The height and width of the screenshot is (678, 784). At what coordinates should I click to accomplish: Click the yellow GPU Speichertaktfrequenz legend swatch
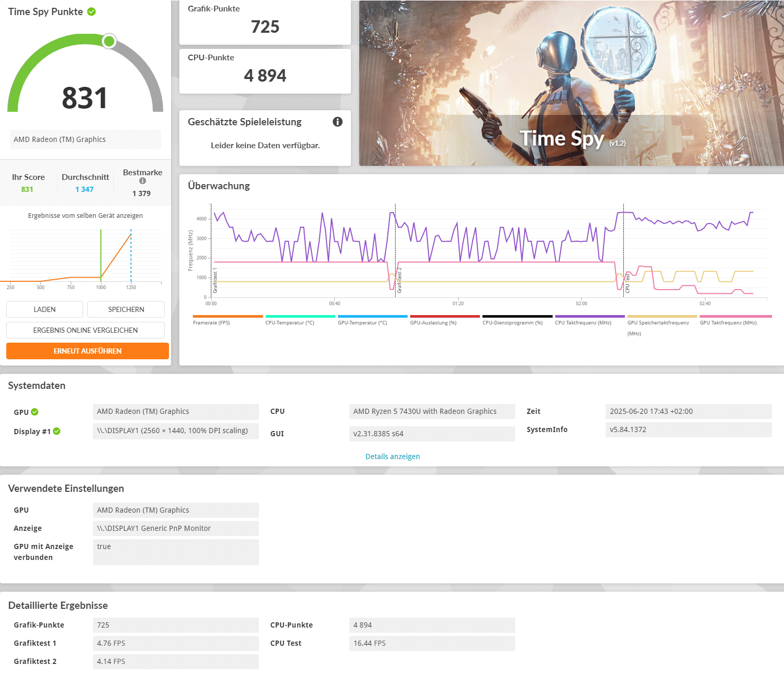tap(662, 316)
